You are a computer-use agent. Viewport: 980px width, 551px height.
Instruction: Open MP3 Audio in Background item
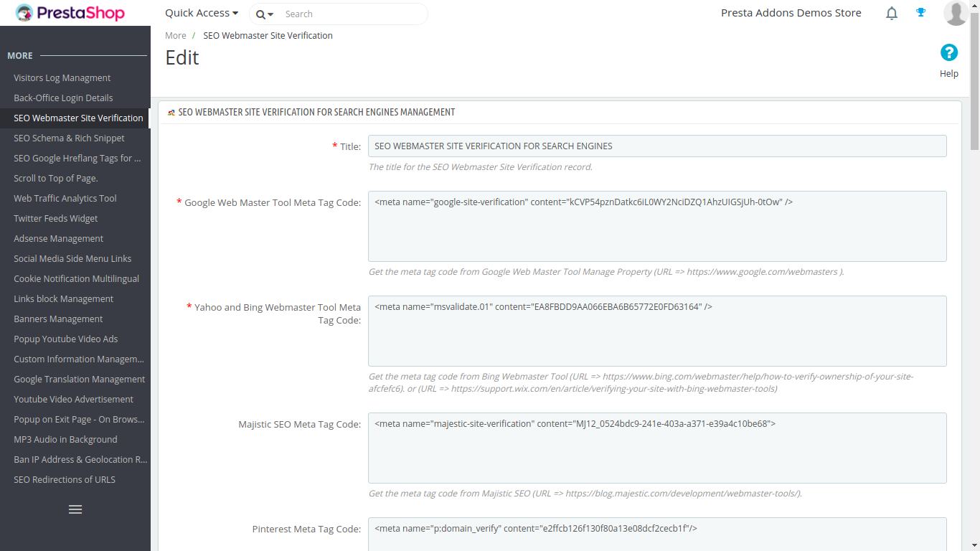pyautogui.click(x=75, y=439)
